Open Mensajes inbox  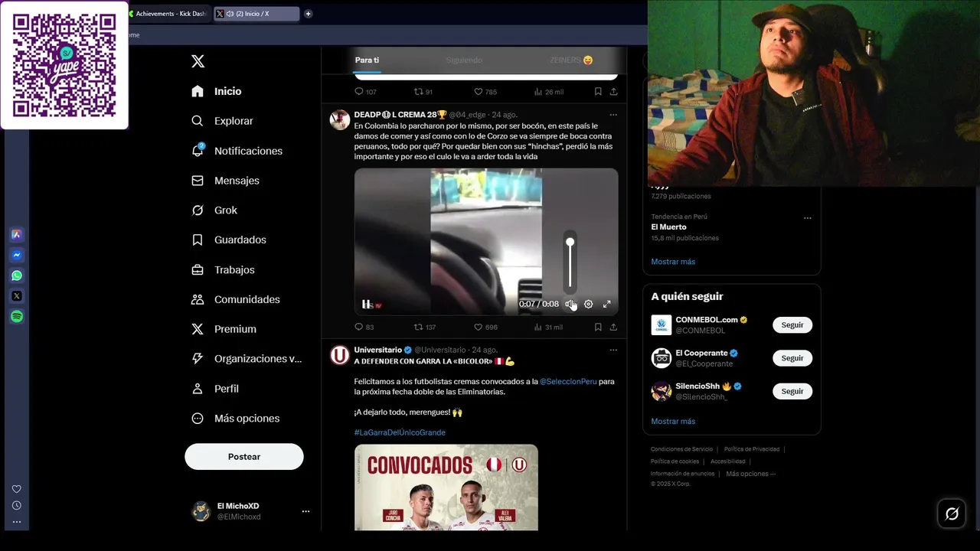click(x=226, y=181)
